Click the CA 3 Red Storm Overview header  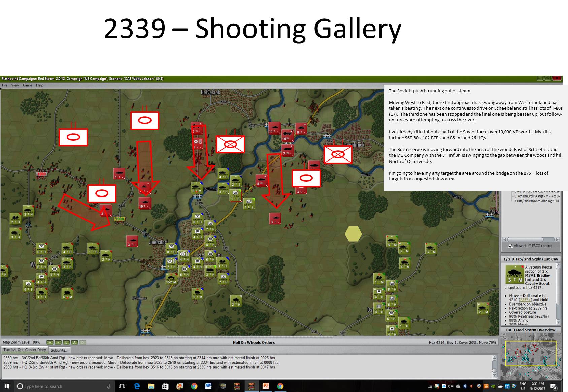tap(531, 330)
